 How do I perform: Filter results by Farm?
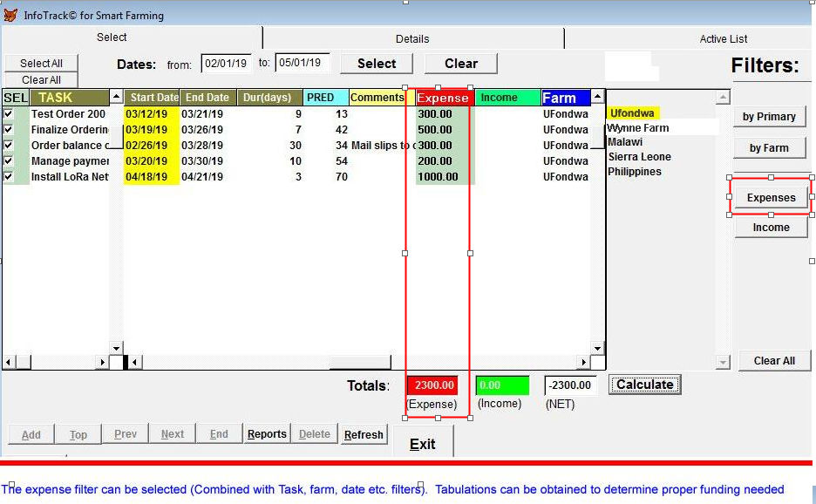[768, 148]
